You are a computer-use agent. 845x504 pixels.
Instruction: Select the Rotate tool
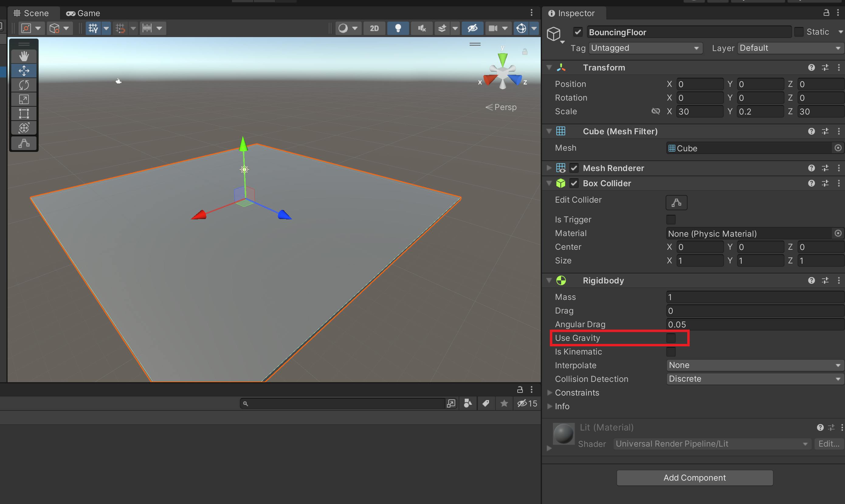tap(24, 85)
